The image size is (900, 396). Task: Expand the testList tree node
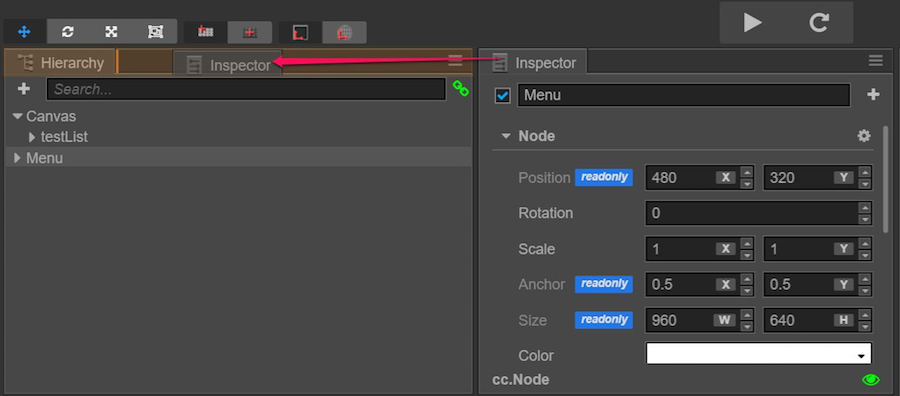coord(32,138)
